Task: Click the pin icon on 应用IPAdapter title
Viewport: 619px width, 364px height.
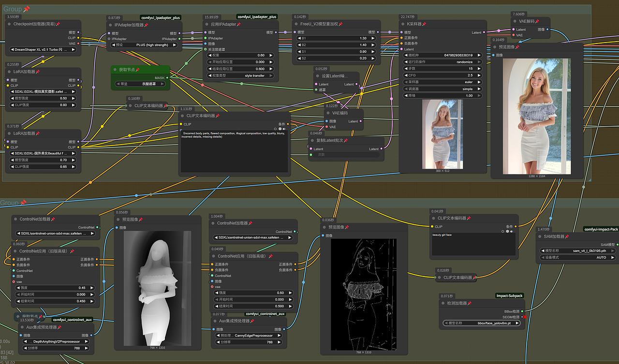Action: 239,24
